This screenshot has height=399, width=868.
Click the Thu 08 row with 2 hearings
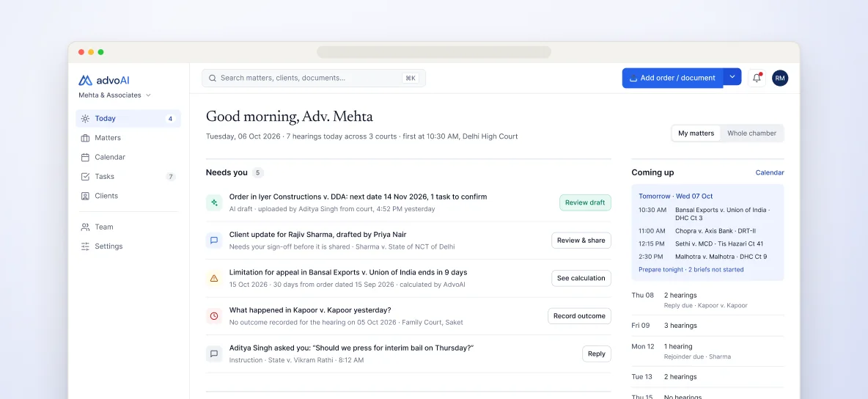(707, 301)
